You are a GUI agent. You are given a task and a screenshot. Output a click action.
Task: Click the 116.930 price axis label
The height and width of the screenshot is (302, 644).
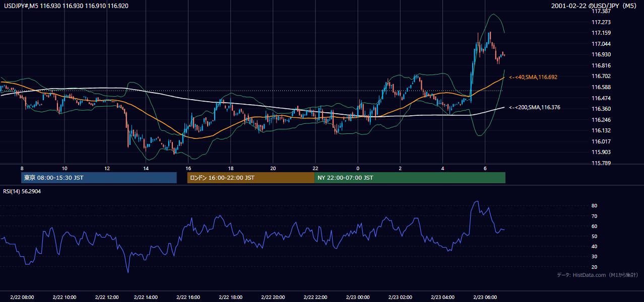click(x=601, y=54)
